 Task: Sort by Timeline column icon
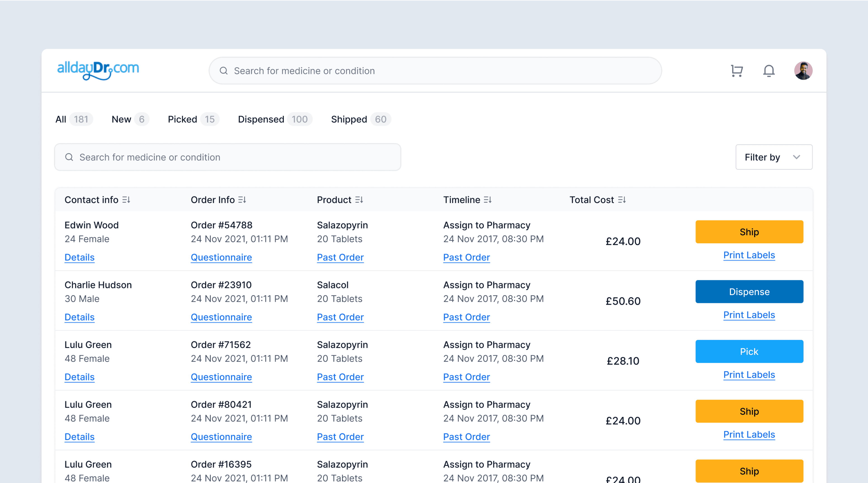point(488,200)
